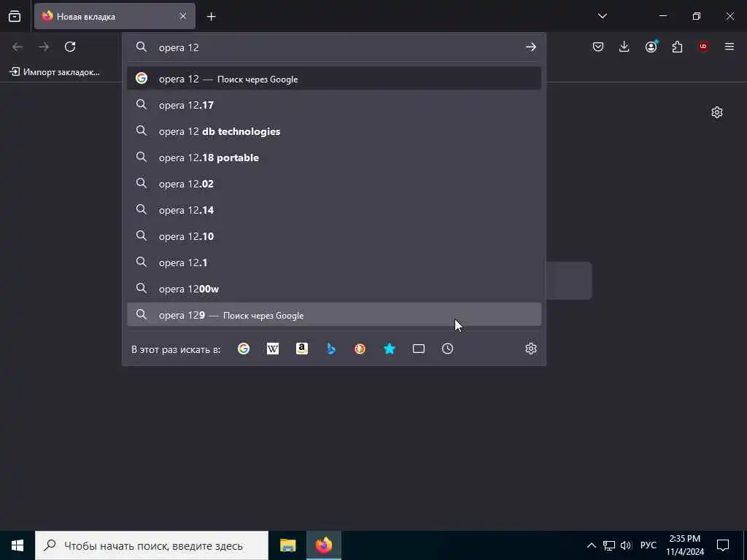The width and height of the screenshot is (747, 560).
Task: Expand the list all tabs chevron
Action: tap(602, 16)
